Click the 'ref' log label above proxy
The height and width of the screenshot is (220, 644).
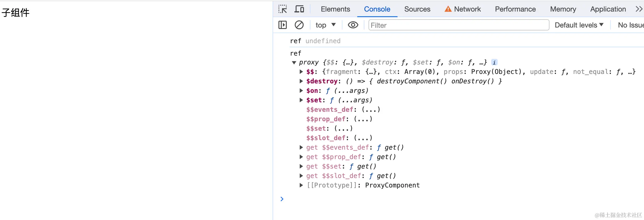tap(296, 54)
